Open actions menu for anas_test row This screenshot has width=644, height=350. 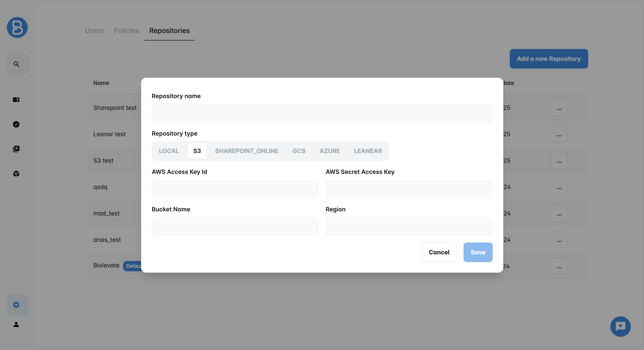[559, 240]
